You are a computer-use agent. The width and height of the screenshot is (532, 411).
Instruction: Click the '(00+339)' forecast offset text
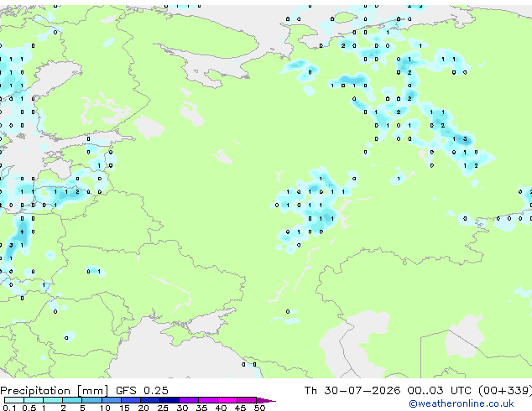[505, 391]
